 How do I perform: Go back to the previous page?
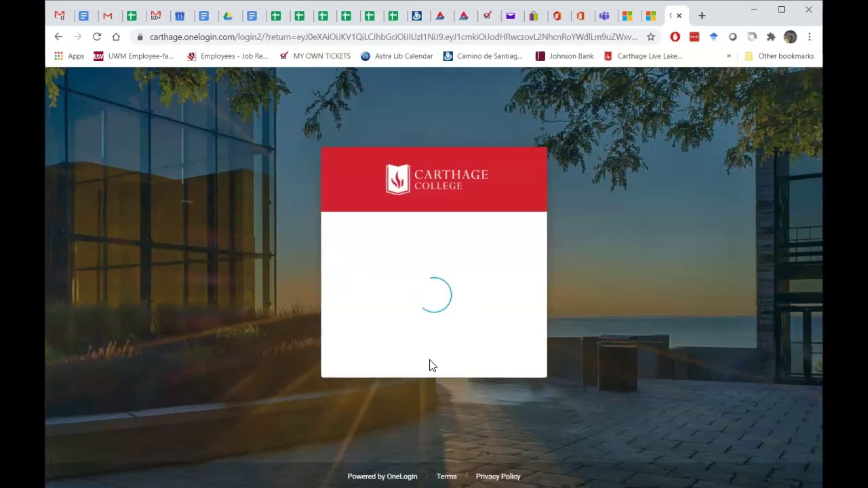point(58,37)
